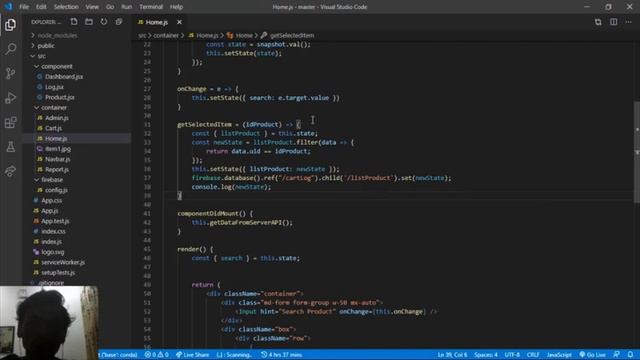Close the Home.js editor tab

179,22
